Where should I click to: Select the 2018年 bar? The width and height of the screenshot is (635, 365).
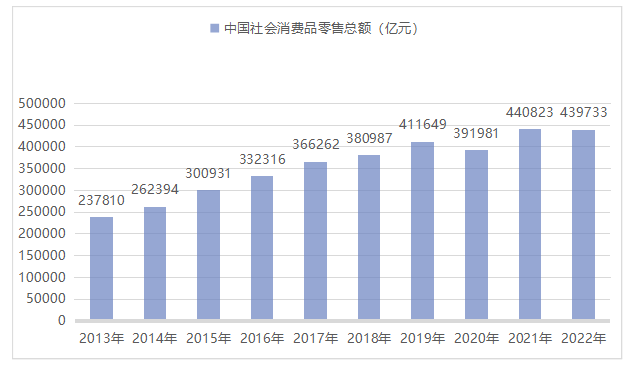click(369, 237)
